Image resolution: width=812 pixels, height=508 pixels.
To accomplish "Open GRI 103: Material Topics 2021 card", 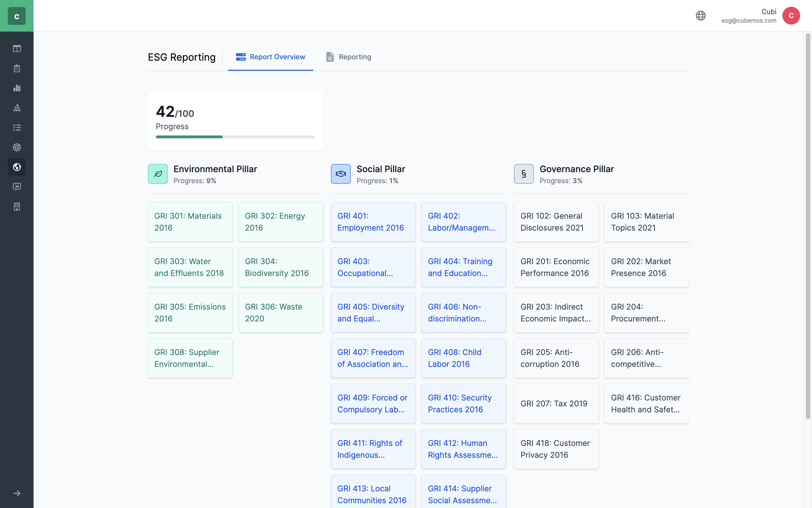I will point(646,222).
